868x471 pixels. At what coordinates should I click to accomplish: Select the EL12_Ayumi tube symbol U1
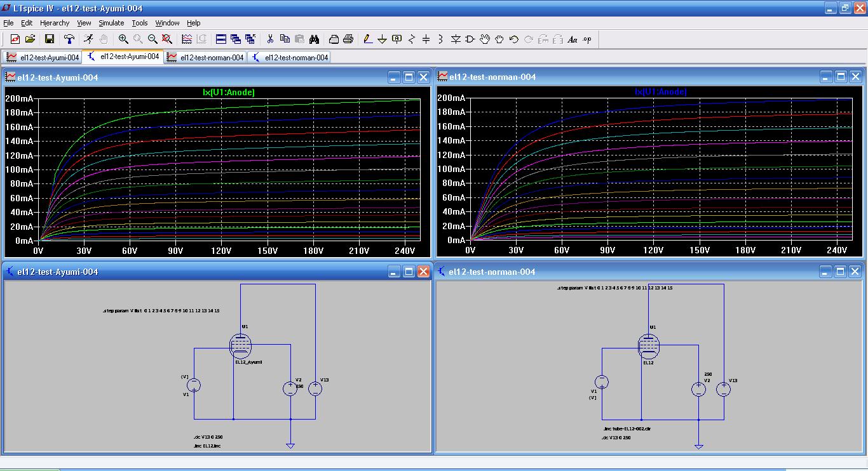pos(241,346)
